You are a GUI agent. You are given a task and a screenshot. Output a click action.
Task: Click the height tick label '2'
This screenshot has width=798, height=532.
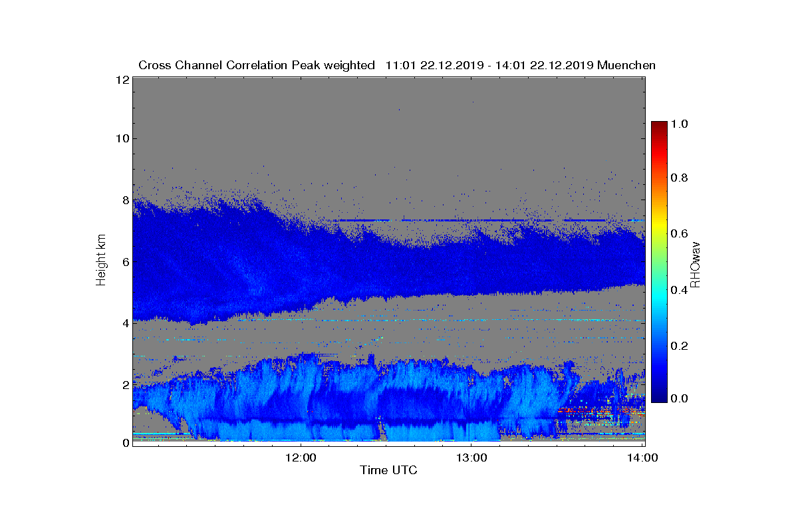(x=124, y=384)
